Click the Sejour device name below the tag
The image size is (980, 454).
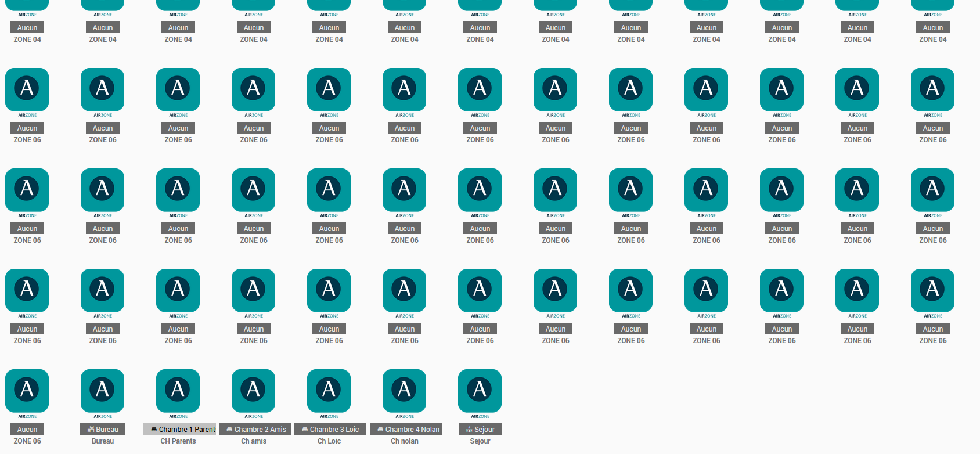click(480, 441)
